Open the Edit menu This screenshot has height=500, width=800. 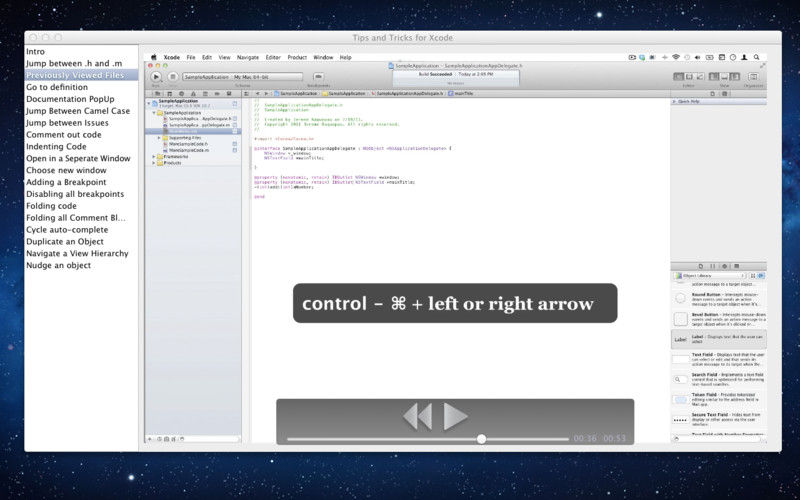click(207, 57)
